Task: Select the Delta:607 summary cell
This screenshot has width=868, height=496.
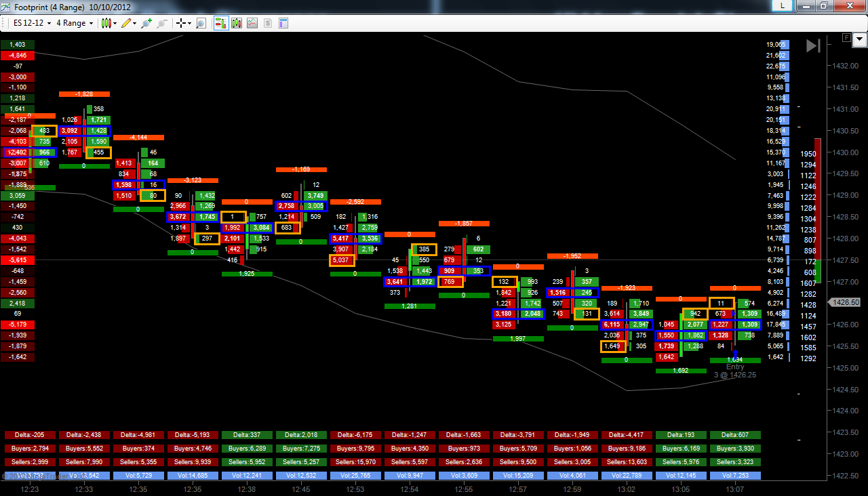Action: coord(735,435)
